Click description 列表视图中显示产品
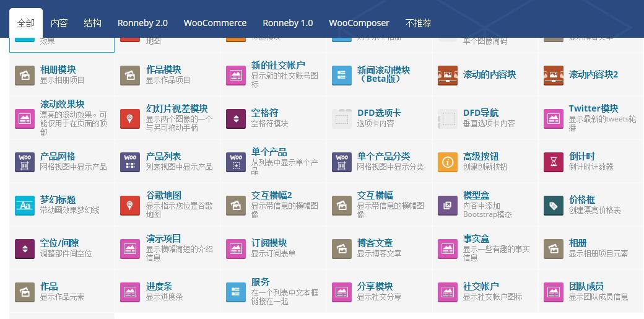The height and width of the screenshot is (319, 644). [179, 167]
